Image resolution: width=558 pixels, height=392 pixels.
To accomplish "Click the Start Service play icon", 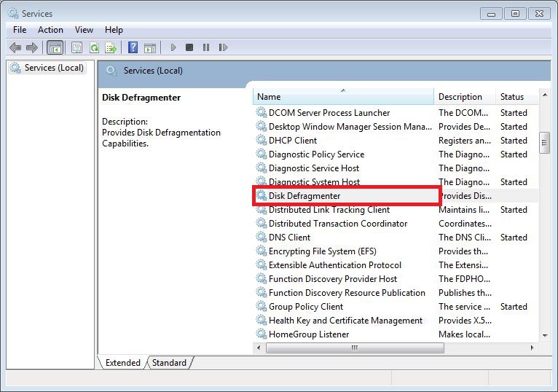I will coord(173,47).
